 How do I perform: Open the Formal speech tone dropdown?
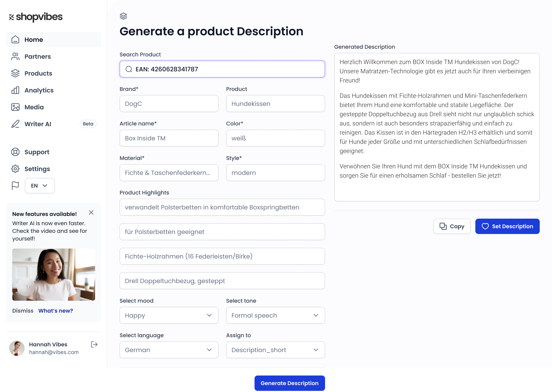[275, 315]
